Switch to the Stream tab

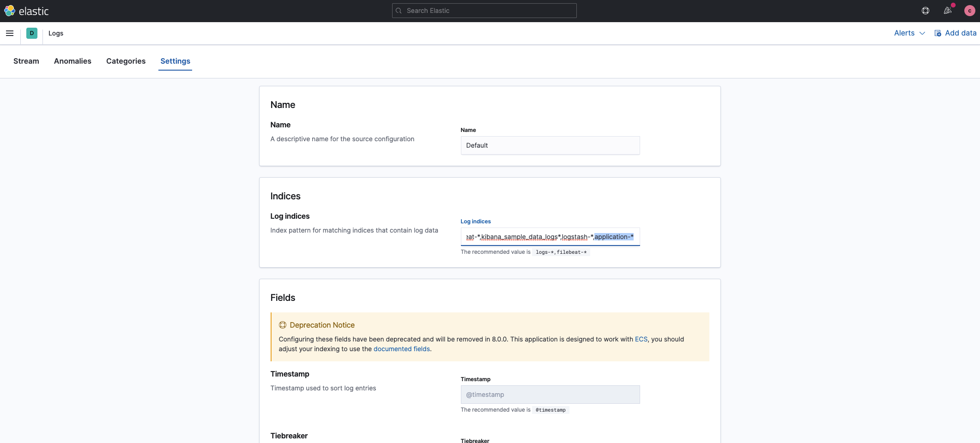[26, 61]
